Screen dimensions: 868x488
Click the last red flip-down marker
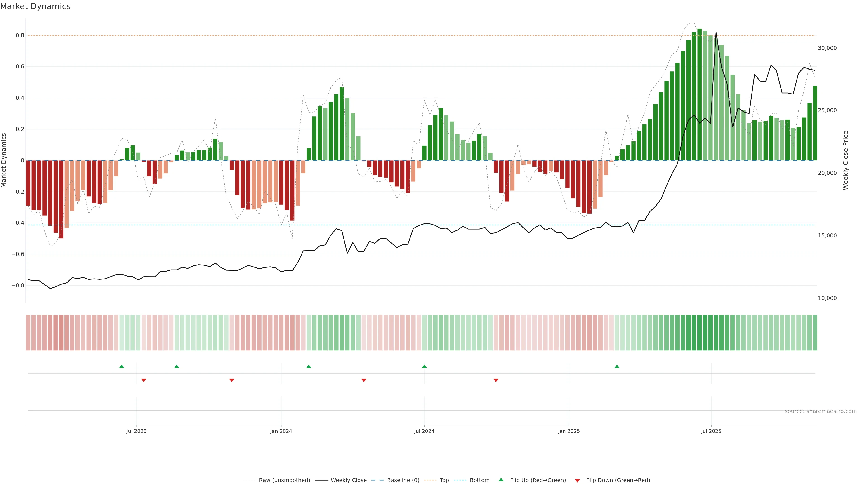496,380
